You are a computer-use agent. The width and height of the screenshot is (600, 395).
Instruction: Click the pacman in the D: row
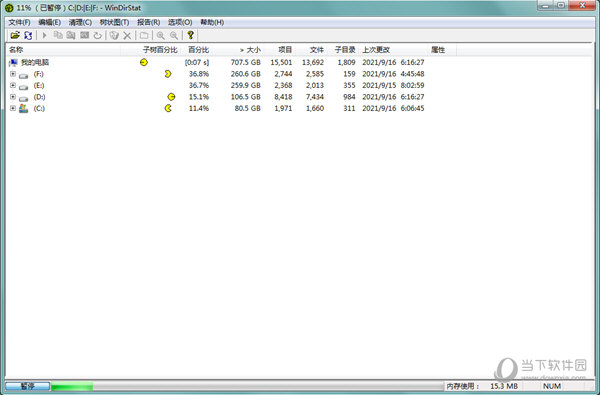pos(171,97)
